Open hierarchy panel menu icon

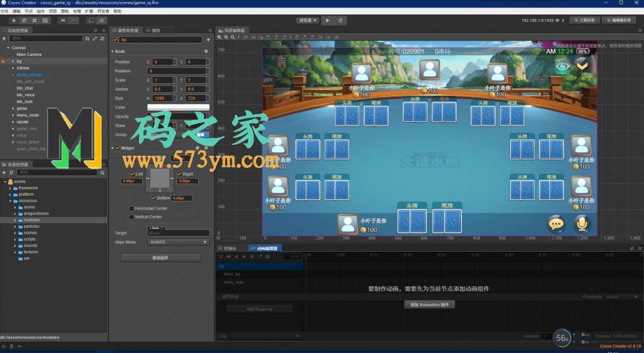(104, 30)
